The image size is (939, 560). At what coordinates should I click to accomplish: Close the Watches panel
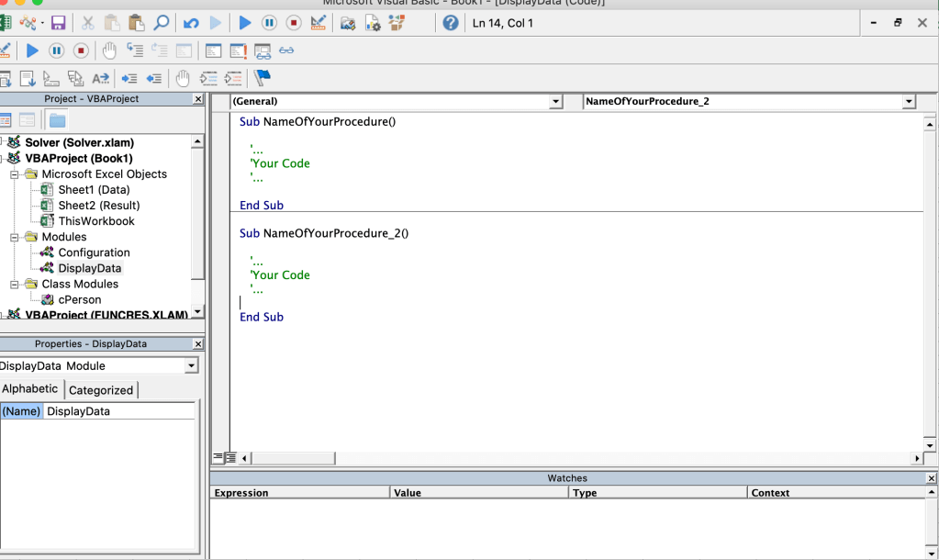point(932,478)
